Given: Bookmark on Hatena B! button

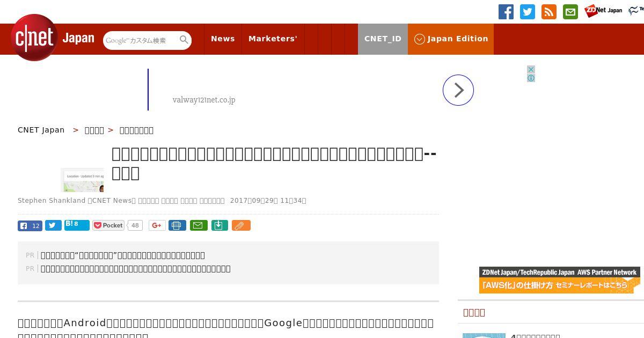Looking at the screenshot, I should pyautogui.click(x=77, y=225).
